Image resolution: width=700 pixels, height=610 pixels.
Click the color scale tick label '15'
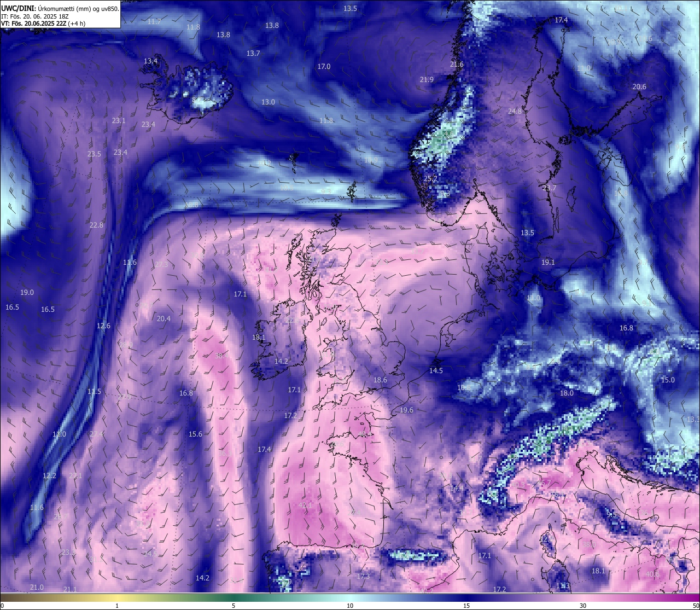(466, 606)
